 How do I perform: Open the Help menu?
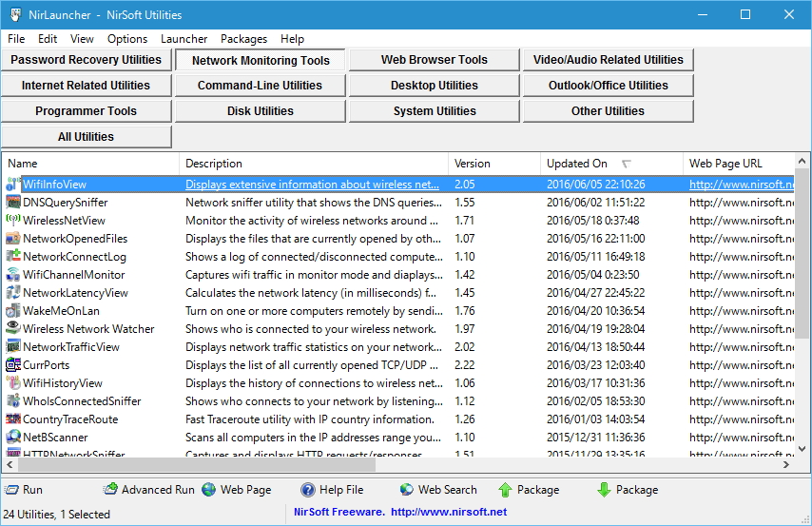(293, 39)
